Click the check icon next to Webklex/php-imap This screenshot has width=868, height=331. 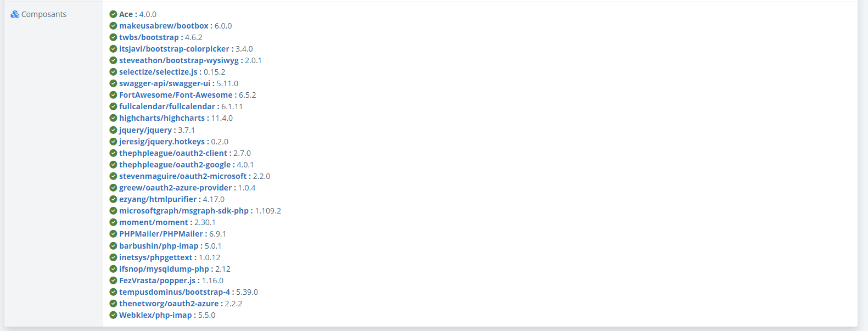pyautogui.click(x=113, y=315)
